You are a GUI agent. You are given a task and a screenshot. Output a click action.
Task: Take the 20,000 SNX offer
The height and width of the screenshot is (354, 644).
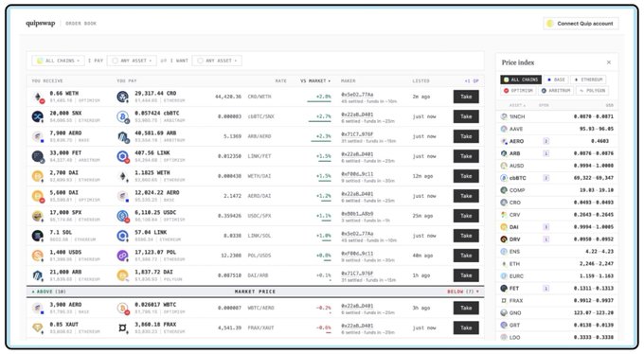tap(466, 116)
